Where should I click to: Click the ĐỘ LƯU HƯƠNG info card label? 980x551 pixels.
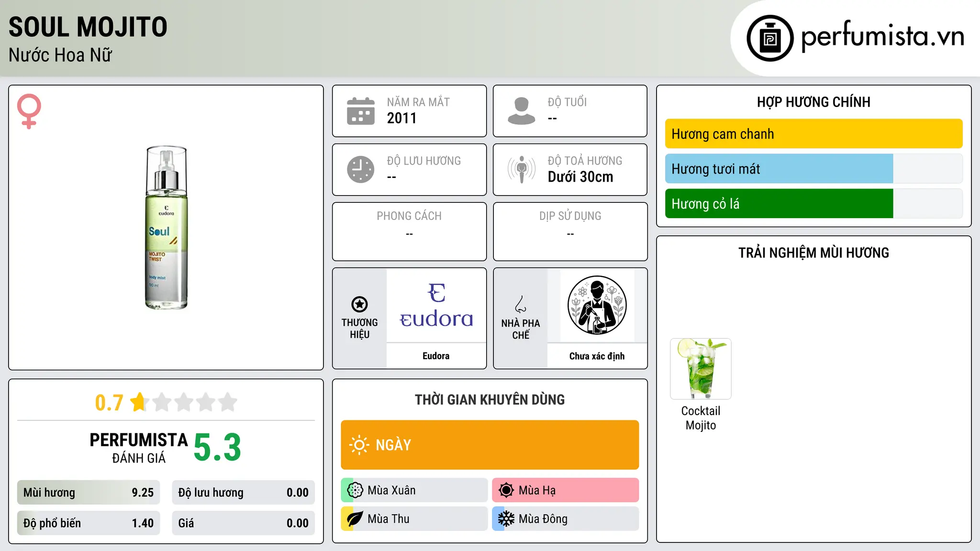(424, 161)
